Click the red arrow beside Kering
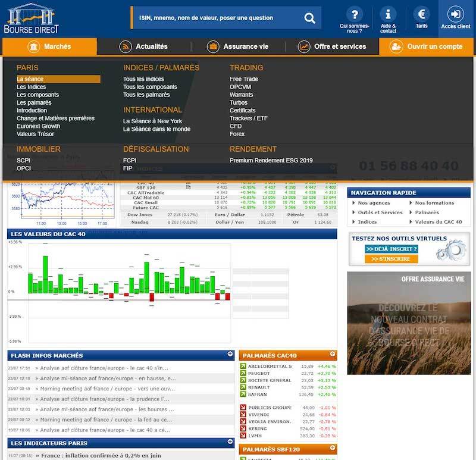The width and height of the screenshot is (476, 460). pos(243,428)
